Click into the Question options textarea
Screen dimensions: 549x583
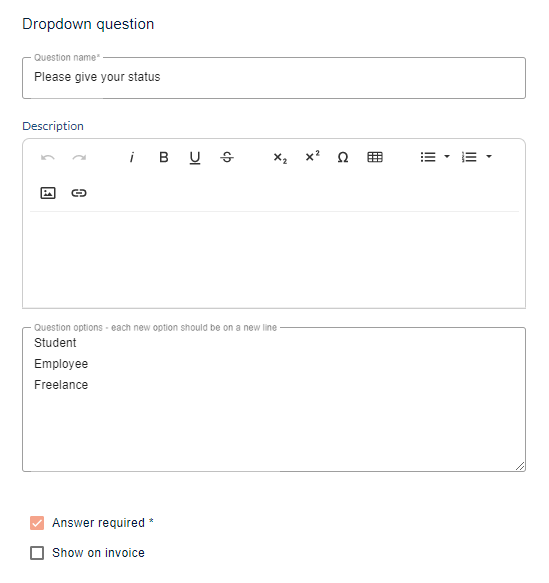coord(274,400)
